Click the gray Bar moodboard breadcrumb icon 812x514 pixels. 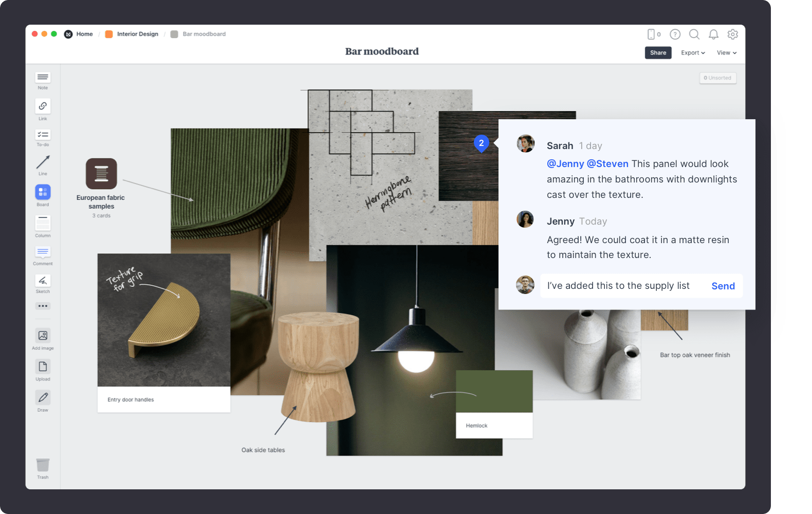click(x=174, y=34)
